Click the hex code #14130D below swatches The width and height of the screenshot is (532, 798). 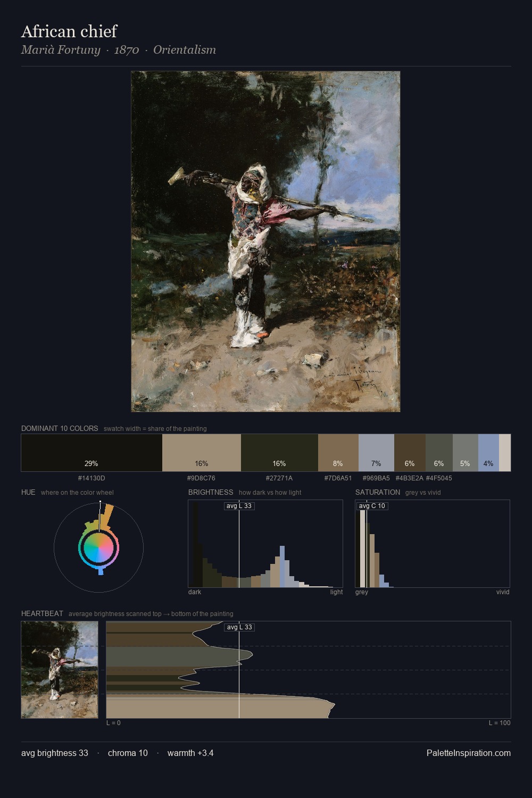pyautogui.click(x=92, y=478)
